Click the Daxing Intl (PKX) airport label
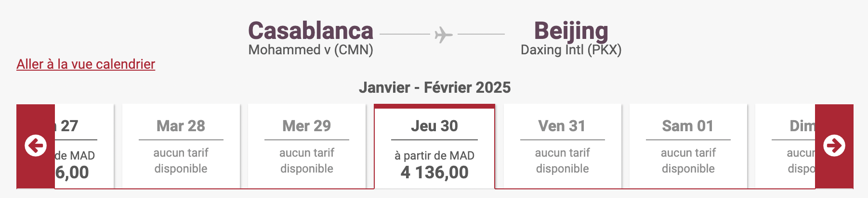The height and width of the screenshot is (198, 868). point(571,50)
